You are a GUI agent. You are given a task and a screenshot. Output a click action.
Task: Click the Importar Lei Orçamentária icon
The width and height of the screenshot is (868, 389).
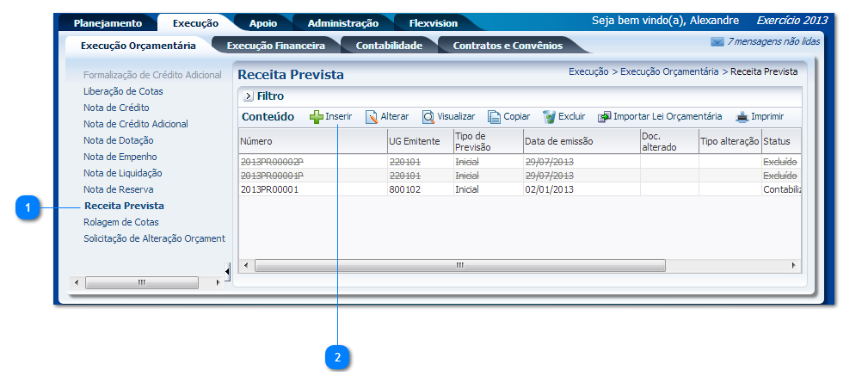click(x=605, y=117)
